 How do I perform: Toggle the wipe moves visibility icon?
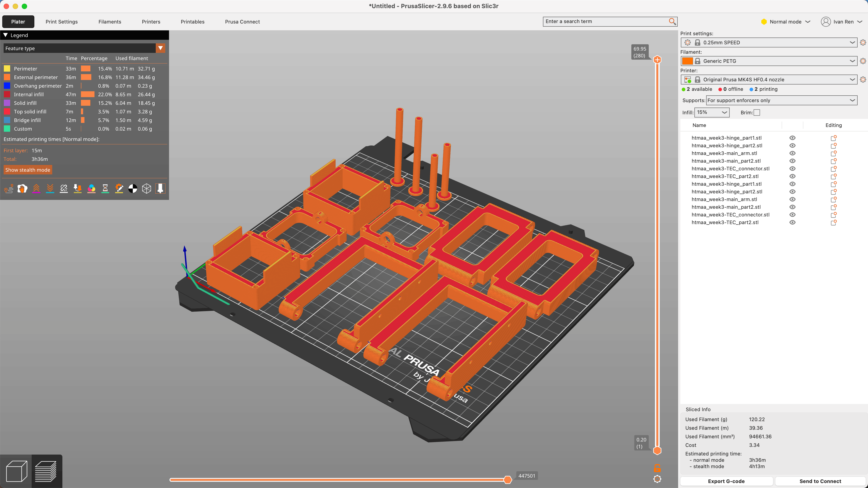[23, 189]
